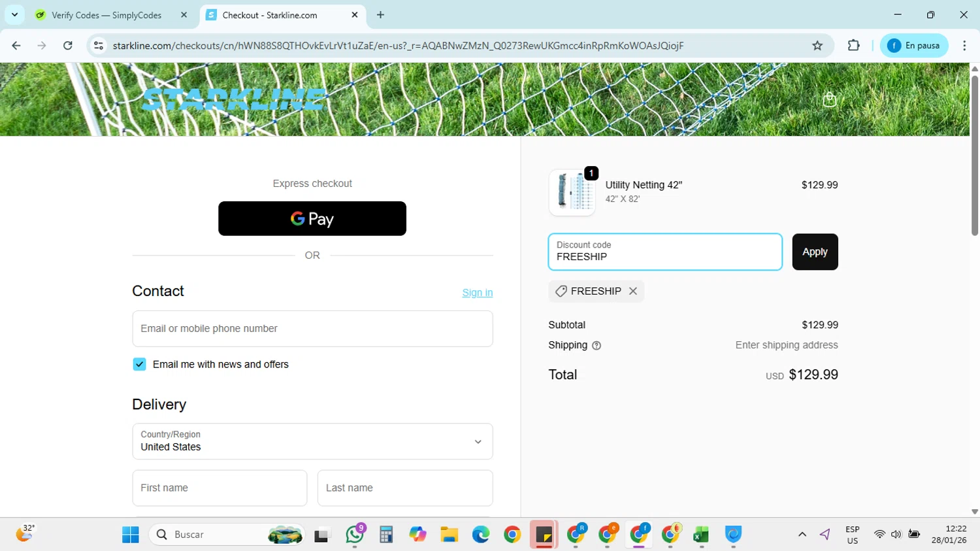This screenshot has height=551, width=980.
Task: Open the Extensions puzzle icon
Action: [x=853, y=46]
